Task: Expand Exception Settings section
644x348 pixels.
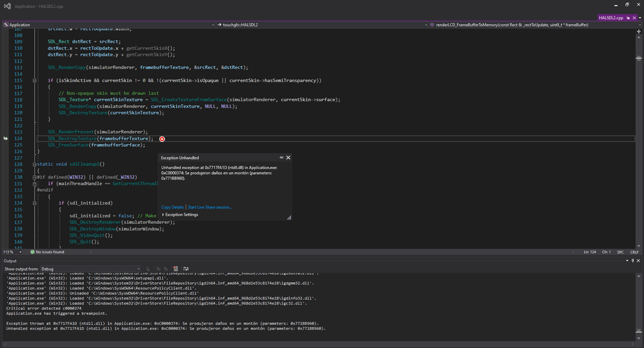Action: [x=180, y=214]
